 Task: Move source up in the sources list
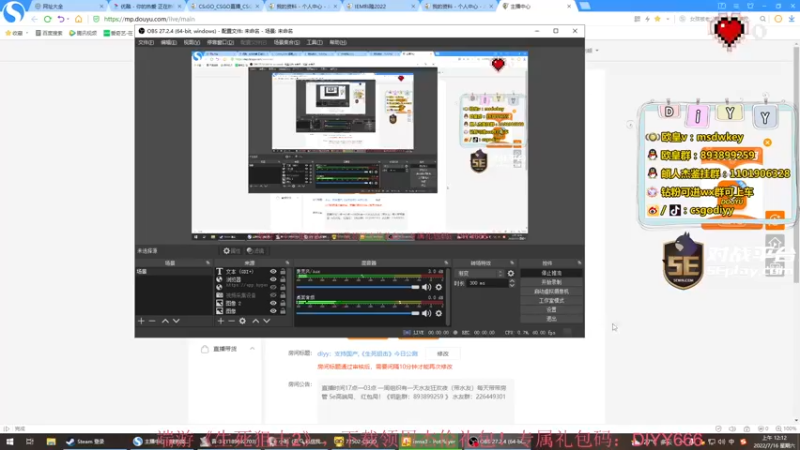(256, 321)
